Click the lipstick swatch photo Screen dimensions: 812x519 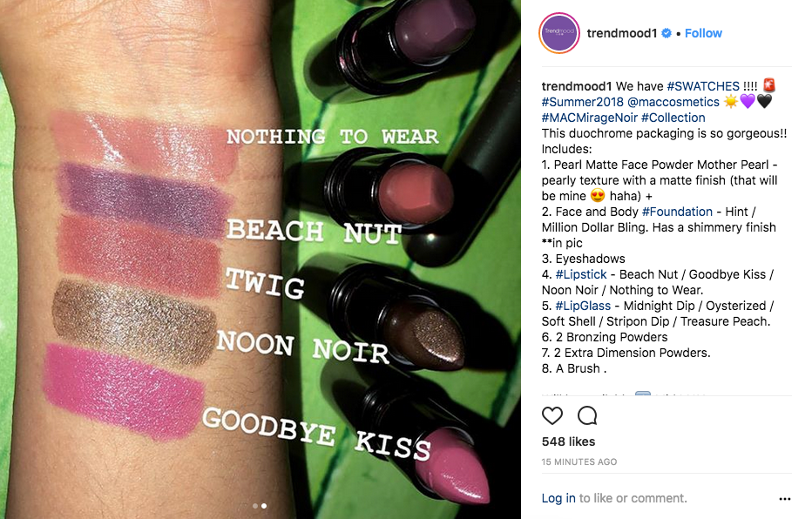(261, 259)
